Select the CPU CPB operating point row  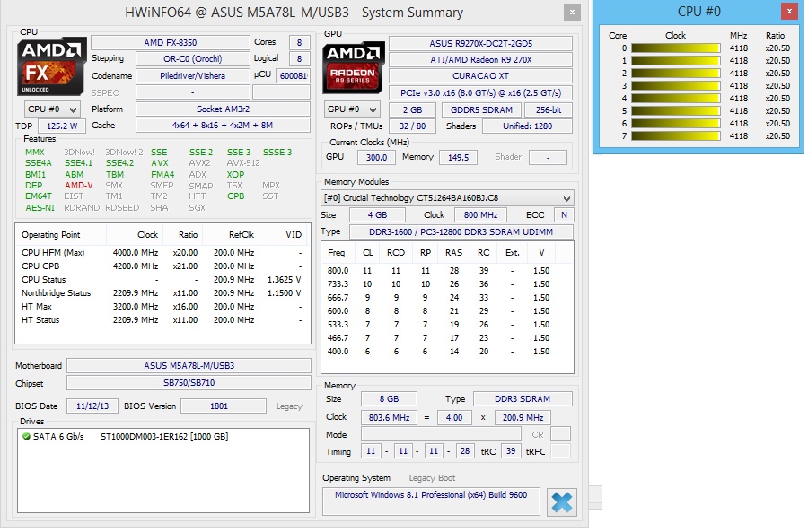(x=162, y=266)
